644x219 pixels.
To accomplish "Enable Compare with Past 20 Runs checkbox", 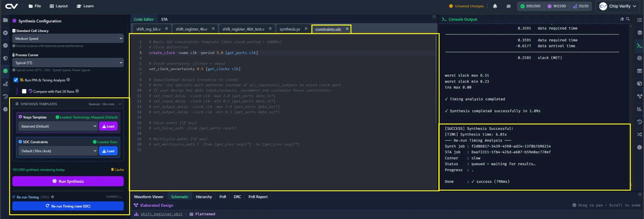I will (x=24, y=91).
